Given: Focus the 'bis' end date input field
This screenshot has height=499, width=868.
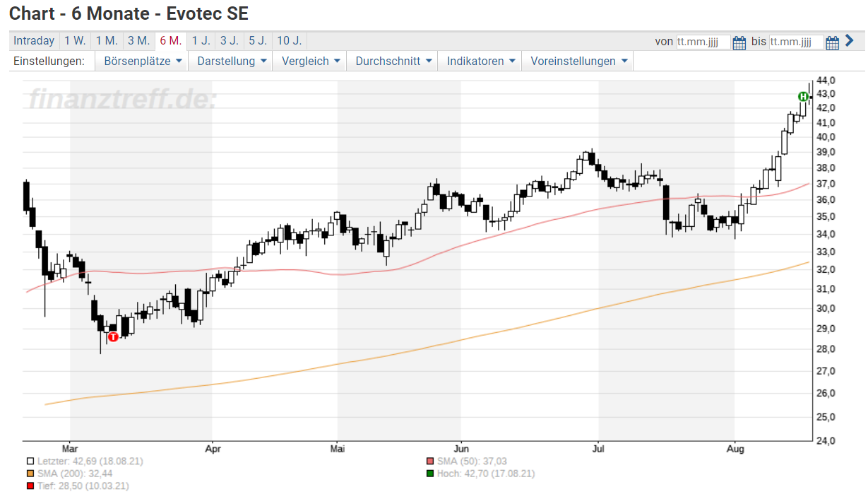Looking at the screenshot, I should pyautogui.click(x=796, y=42).
